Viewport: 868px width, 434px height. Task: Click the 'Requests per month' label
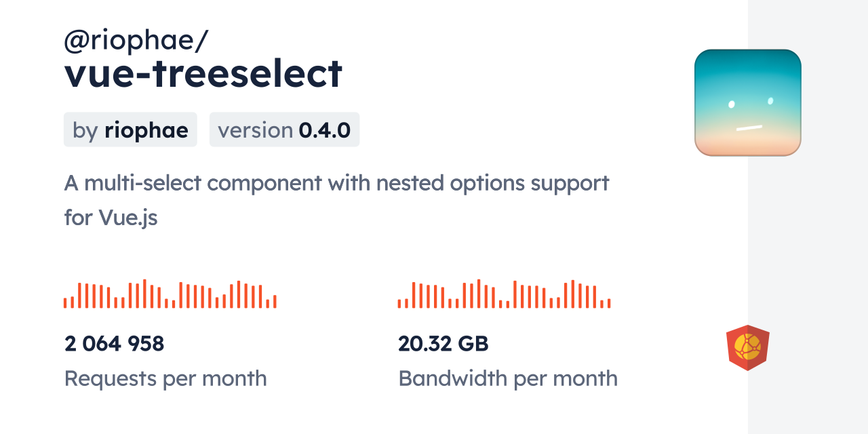point(165,378)
